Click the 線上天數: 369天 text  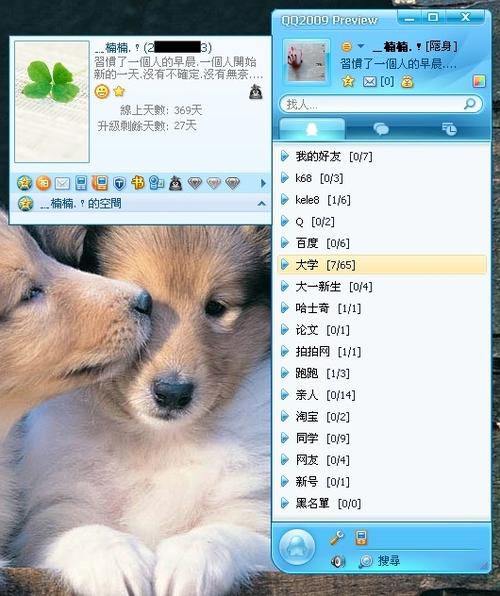coord(161,110)
